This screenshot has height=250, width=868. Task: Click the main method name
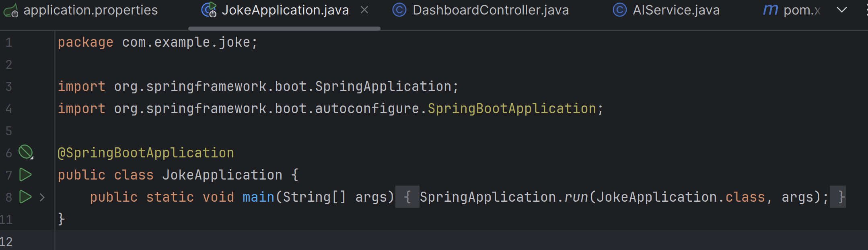[258, 197]
